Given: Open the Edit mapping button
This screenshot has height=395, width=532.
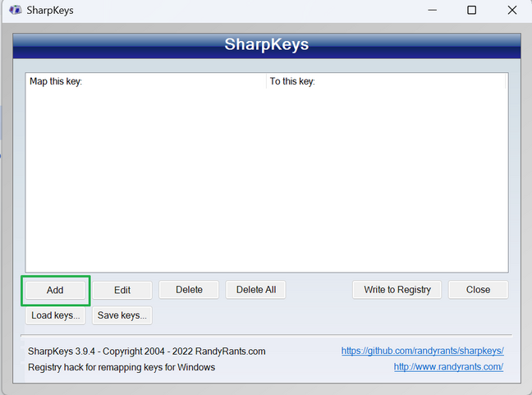Looking at the screenshot, I should [x=122, y=290].
